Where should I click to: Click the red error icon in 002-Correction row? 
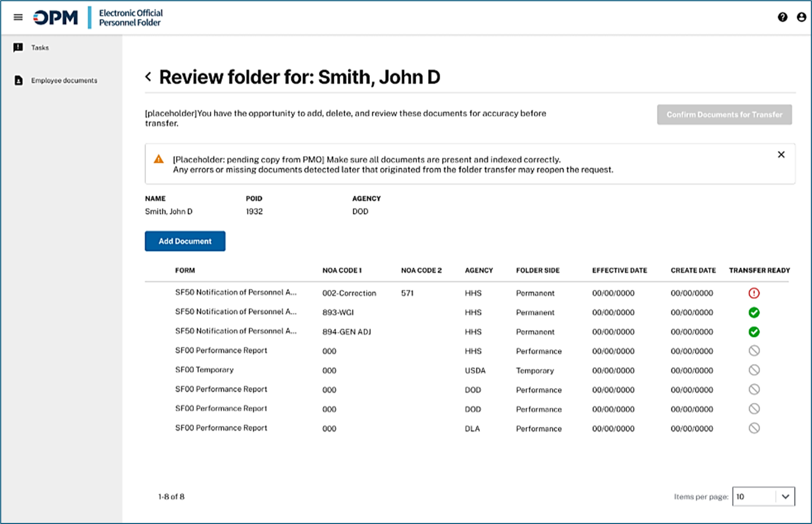(754, 293)
